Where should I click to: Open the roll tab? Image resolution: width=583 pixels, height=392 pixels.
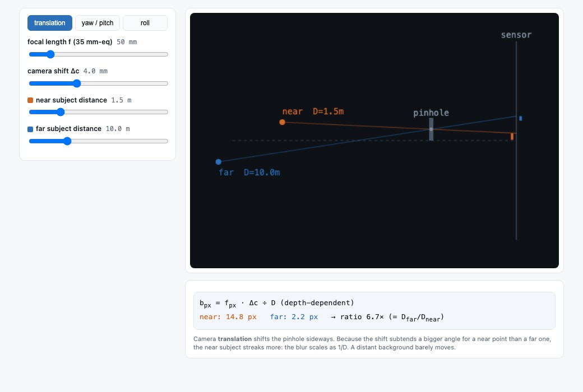click(145, 23)
